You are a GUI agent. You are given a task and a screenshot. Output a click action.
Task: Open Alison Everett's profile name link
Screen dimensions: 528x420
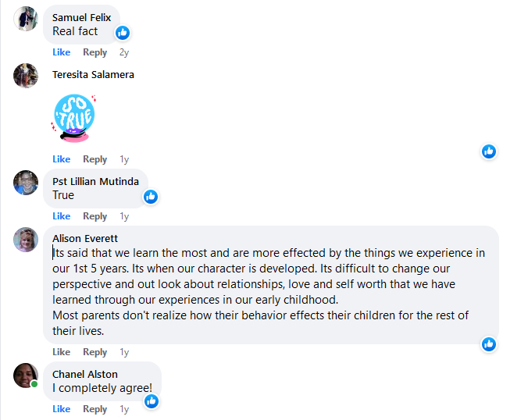(85, 238)
